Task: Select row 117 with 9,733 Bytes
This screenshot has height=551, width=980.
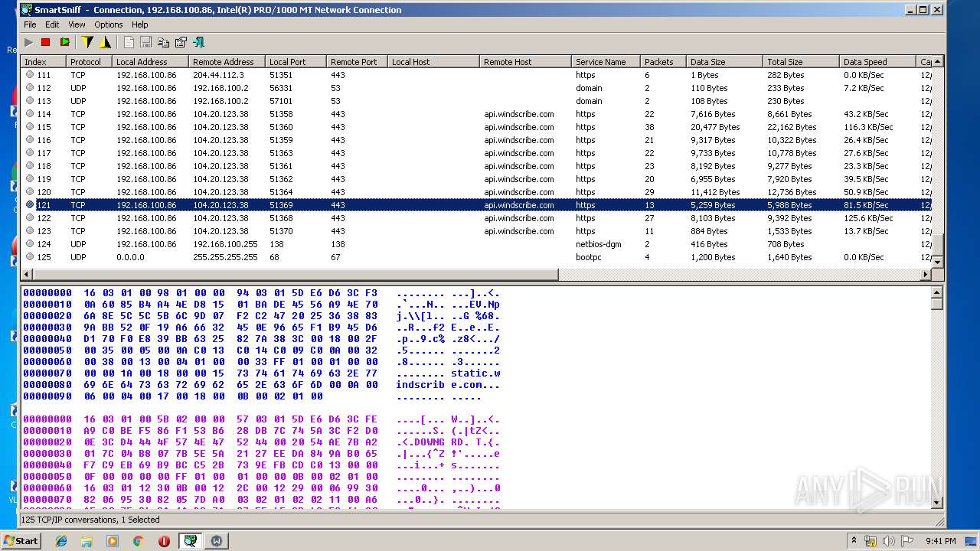Action: [476, 153]
